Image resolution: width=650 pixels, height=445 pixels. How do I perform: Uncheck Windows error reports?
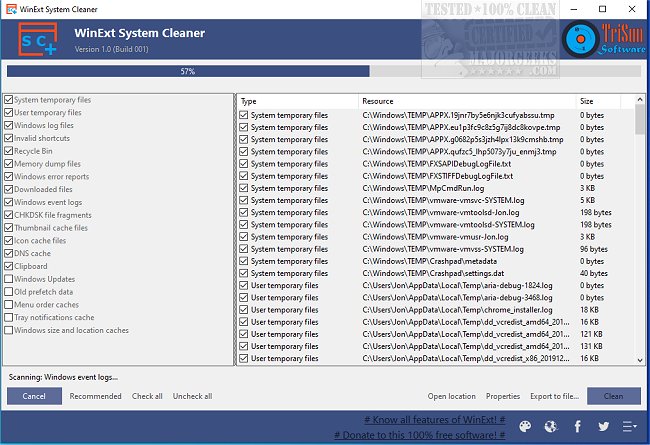tap(9, 177)
